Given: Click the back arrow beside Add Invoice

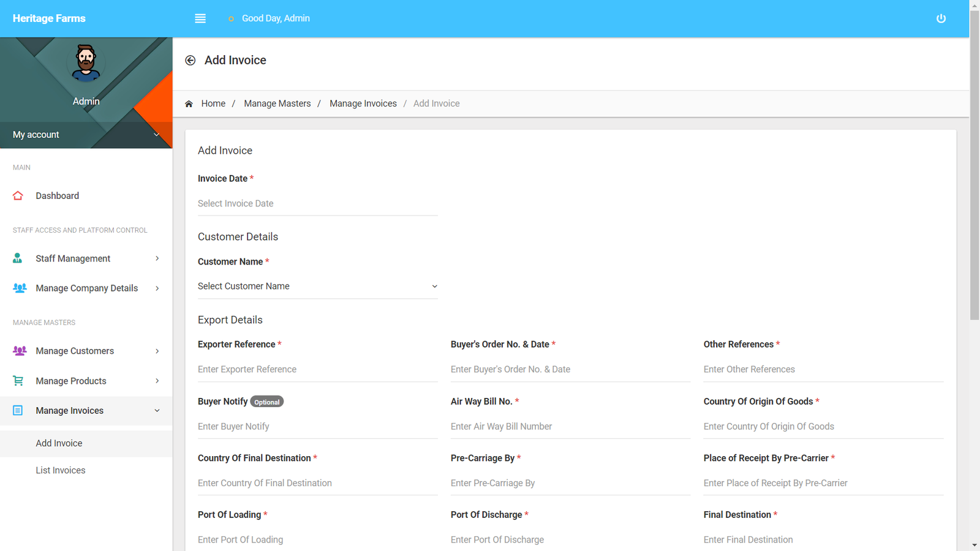Looking at the screenshot, I should point(190,60).
